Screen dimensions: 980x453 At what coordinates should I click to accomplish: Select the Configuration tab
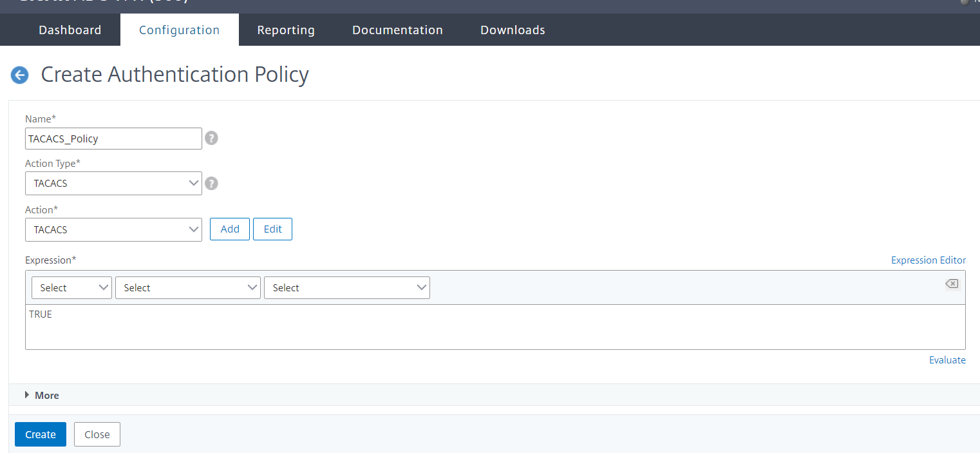point(180,30)
